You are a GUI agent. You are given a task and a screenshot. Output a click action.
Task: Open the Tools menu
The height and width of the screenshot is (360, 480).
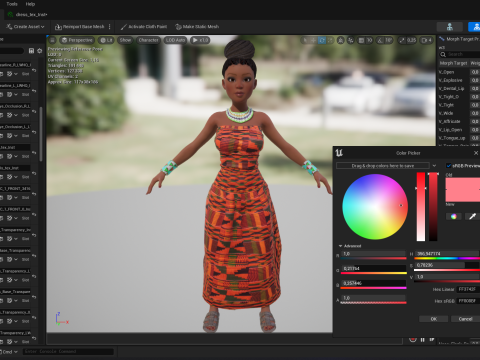point(12,4)
